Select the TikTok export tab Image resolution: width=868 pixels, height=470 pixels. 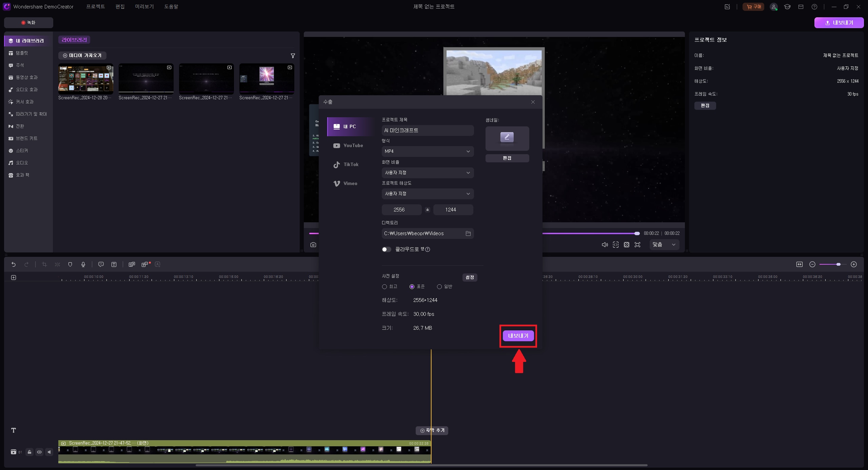coord(351,165)
